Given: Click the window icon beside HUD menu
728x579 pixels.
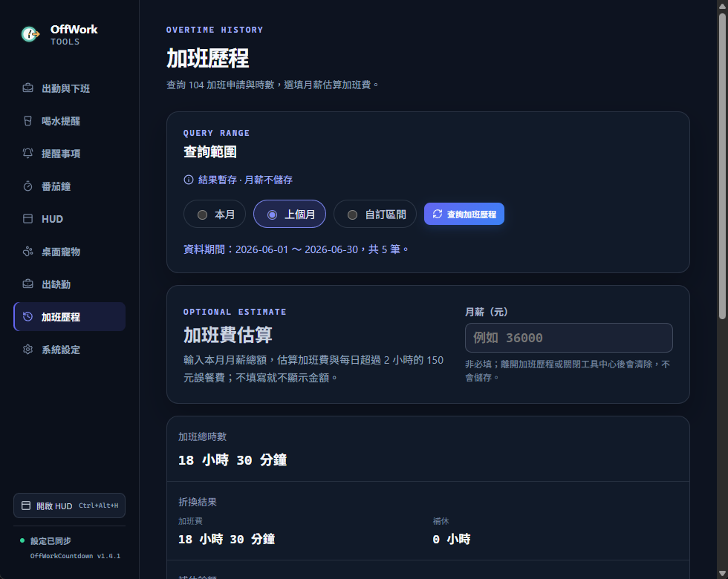Looking at the screenshot, I should 28,218.
